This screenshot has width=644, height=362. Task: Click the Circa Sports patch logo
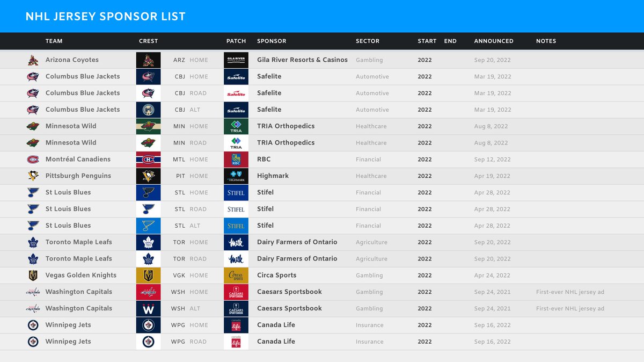(x=236, y=276)
